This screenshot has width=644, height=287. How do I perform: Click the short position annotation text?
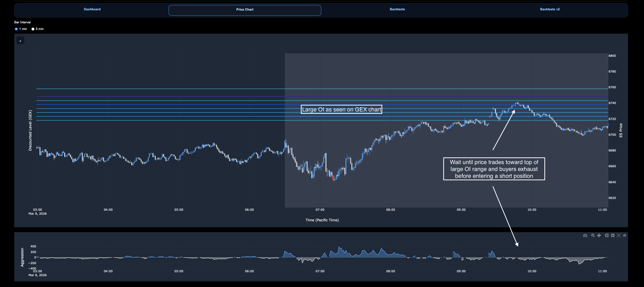tap(494, 169)
